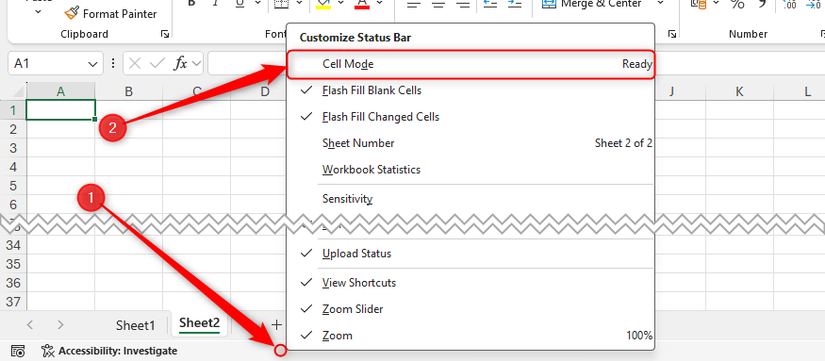Click the Select All corner triangle
Screen dimensions: 825x361
17,92
